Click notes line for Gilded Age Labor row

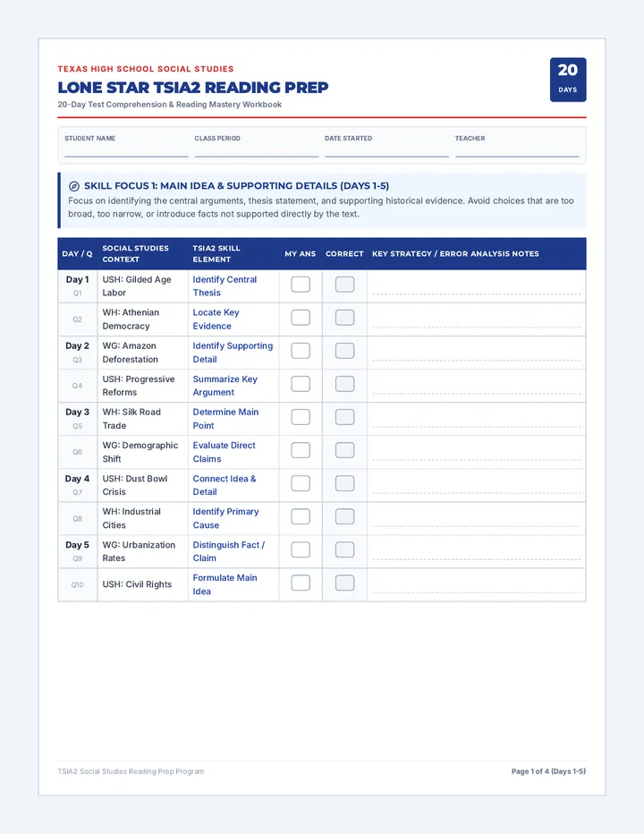pyautogui.click(x=477, y=286)
